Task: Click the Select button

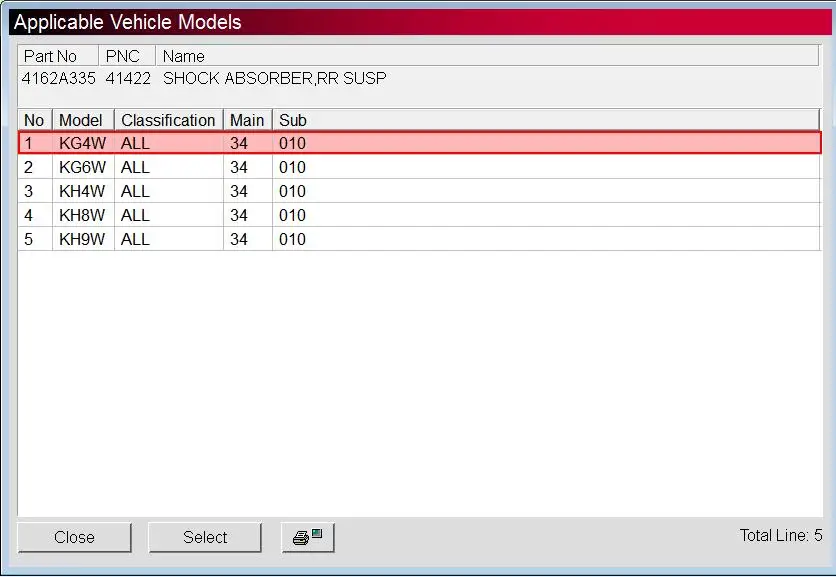Action: (205, 537)
